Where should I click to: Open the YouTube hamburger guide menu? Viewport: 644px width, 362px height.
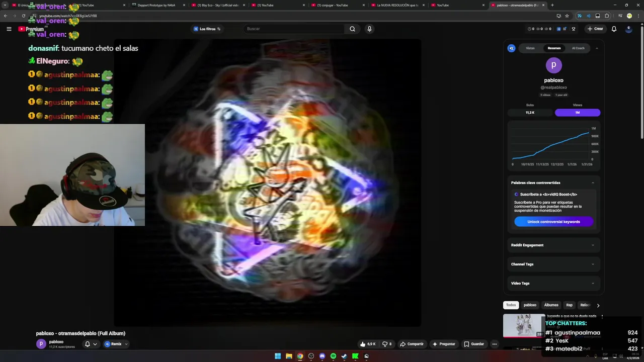(x=9, y=29)
